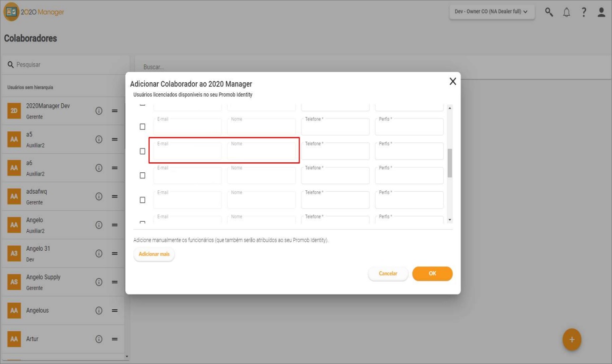
Task: Click the A3 avatar of Angelo 31
Action: coord(13,254)
